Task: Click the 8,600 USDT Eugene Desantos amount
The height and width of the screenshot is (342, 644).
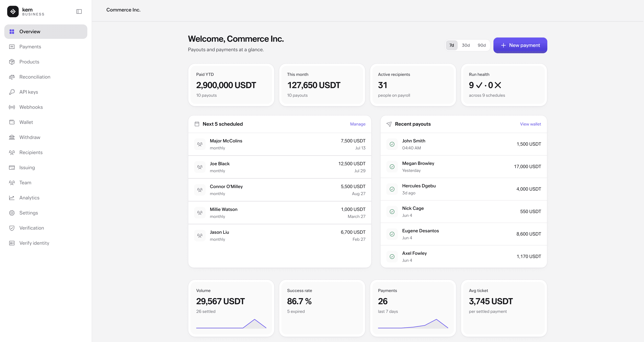Action: pos(528,234)
